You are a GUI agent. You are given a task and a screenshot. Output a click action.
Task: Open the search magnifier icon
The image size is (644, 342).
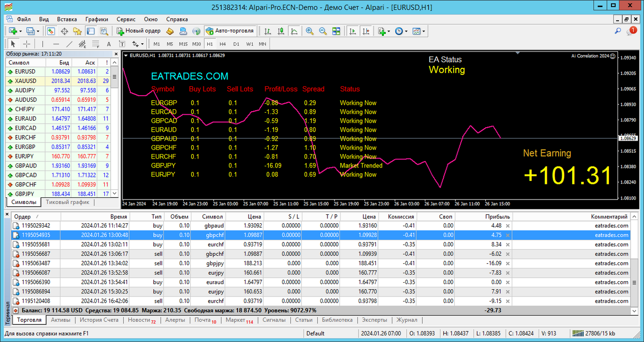click(x=618, y=31)
